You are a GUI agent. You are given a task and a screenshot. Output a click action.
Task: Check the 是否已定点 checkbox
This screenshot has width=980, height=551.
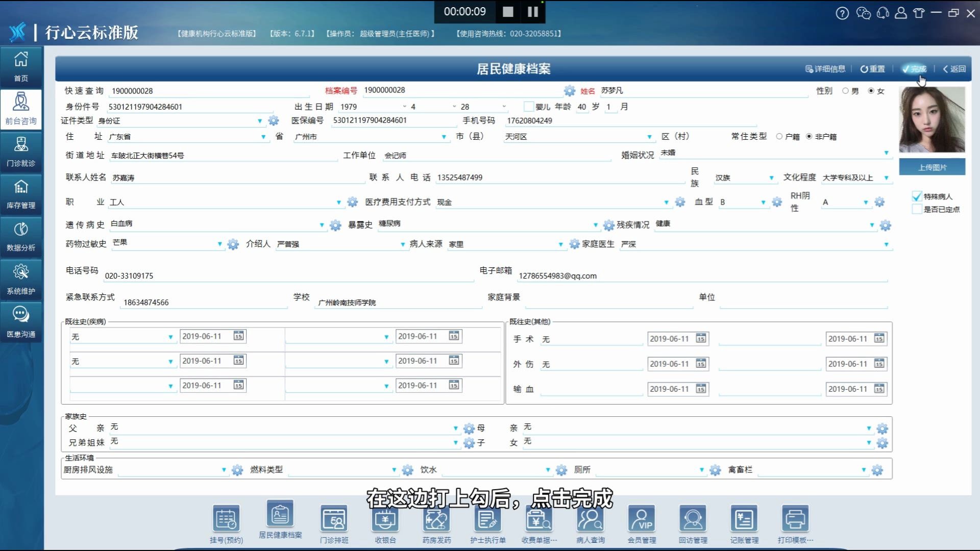(x=917, y=209)
